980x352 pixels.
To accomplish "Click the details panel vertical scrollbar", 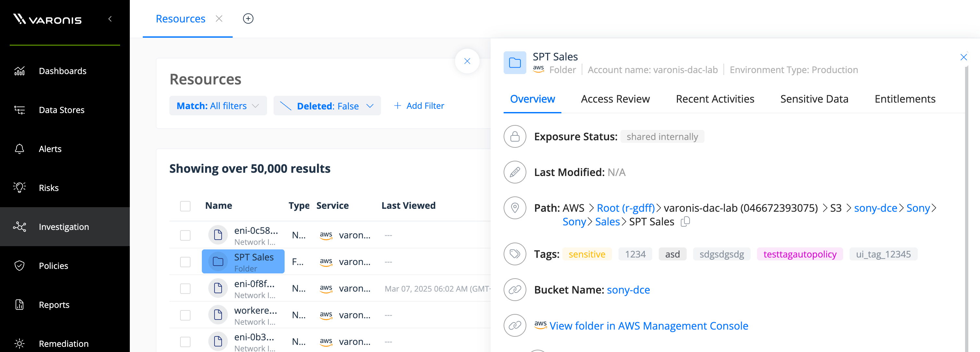I will tap(966, 209).
